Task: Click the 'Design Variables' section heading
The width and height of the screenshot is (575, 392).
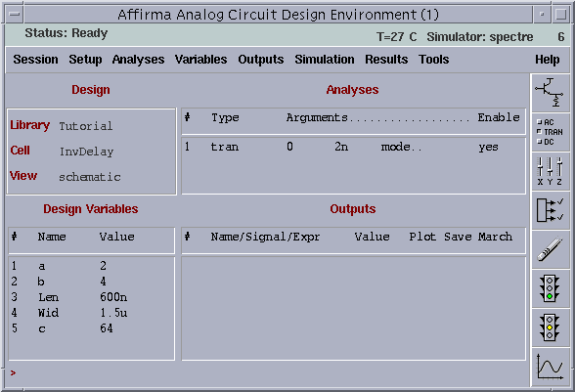Action: 91,208
